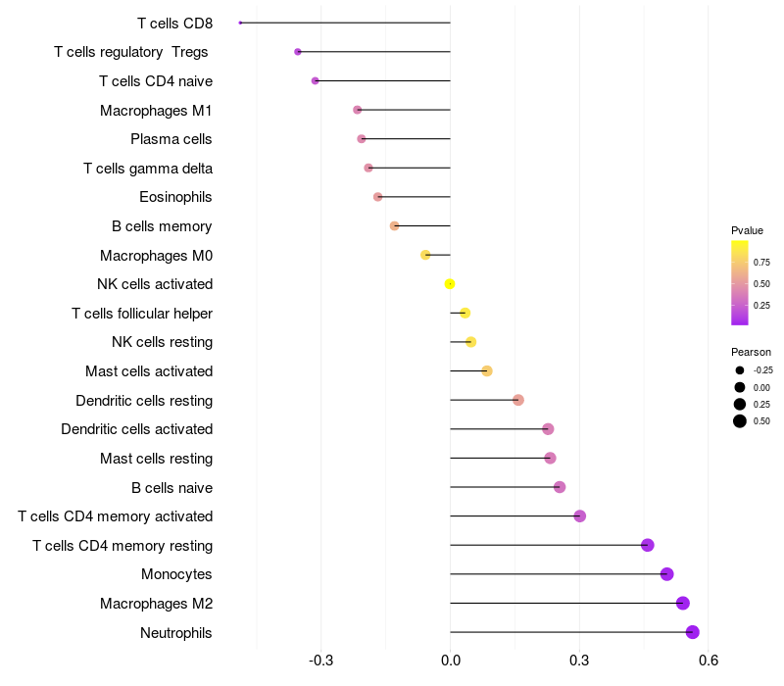Viewport: 784px width, 686px height.
Task: Select the T cells CD4 memory resting dot
Action: [648, 545]
